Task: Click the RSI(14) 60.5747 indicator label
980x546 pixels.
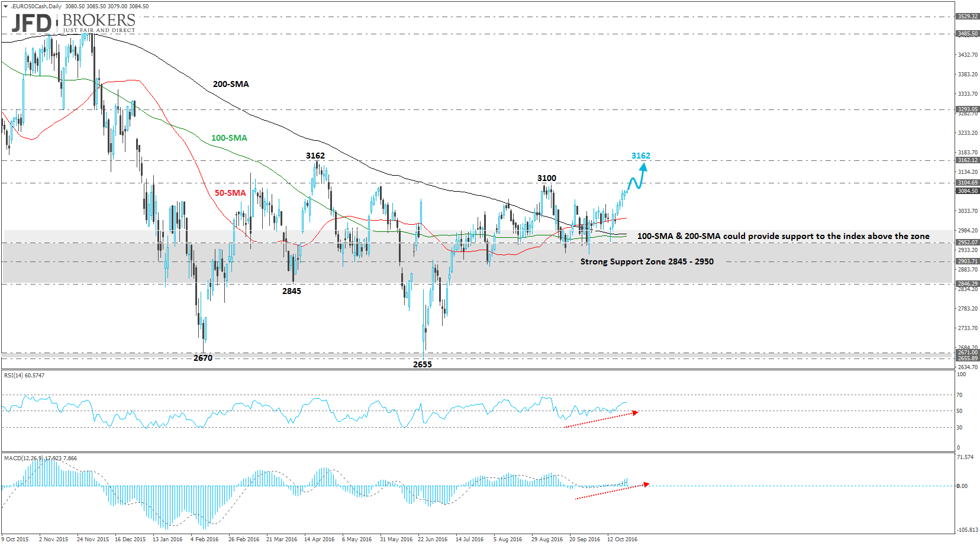Action: [x=24, y=376]
